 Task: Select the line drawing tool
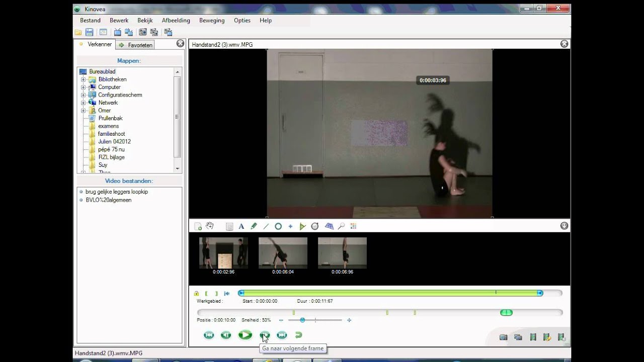pos(266,226)
